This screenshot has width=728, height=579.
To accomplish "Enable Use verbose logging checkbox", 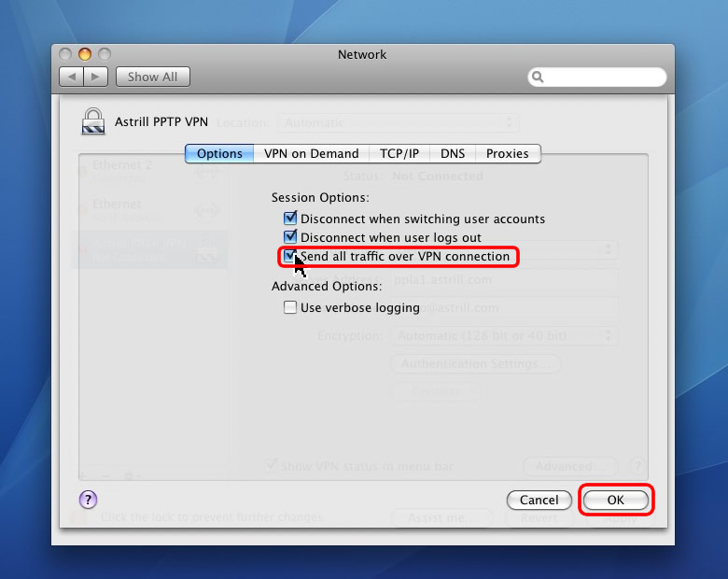I will [x=290, y=307].
